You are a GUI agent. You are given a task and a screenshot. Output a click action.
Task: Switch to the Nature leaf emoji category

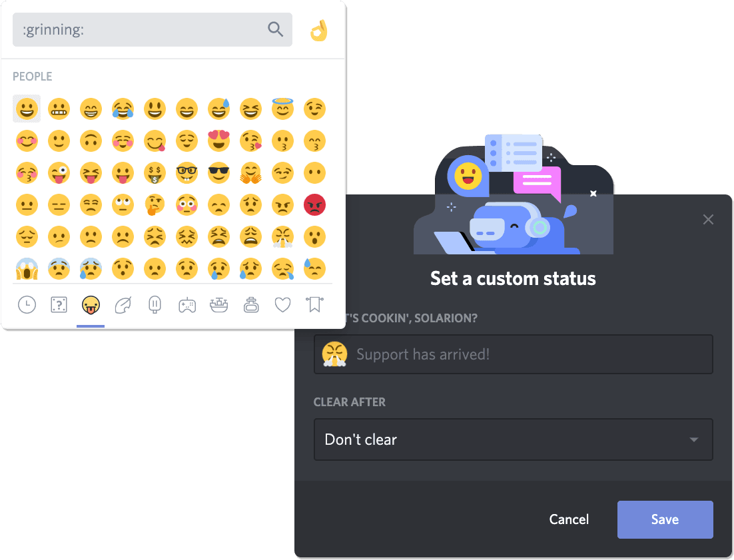[x=123, y=305]
